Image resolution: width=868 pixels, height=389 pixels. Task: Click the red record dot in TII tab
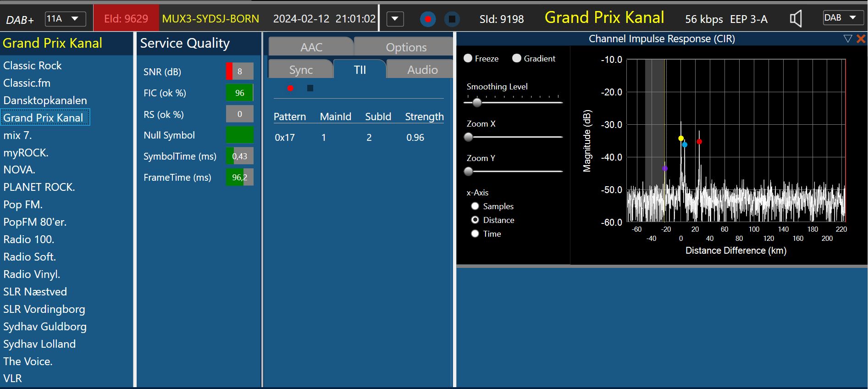pyautogui.click(x=290, y=88)
